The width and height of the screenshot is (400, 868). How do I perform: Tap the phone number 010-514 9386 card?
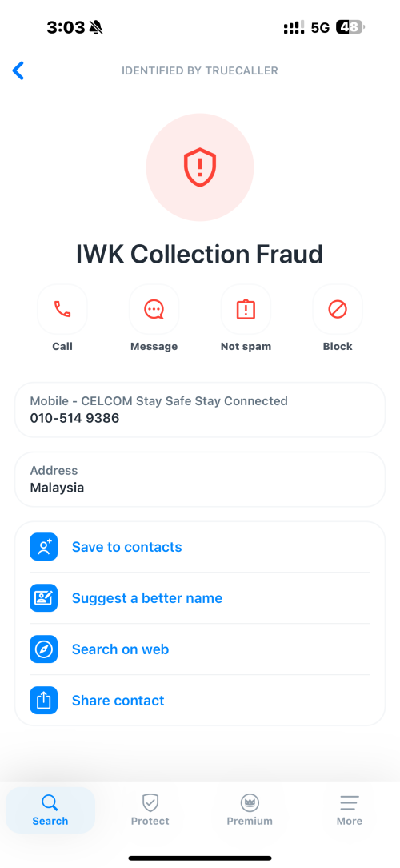pos(200,410)
